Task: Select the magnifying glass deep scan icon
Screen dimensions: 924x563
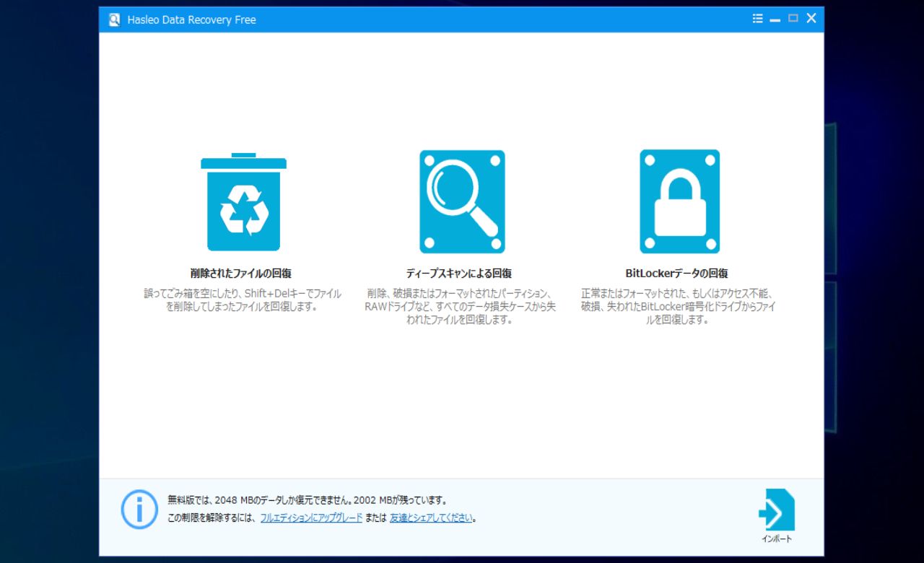Action: (462, 201)
